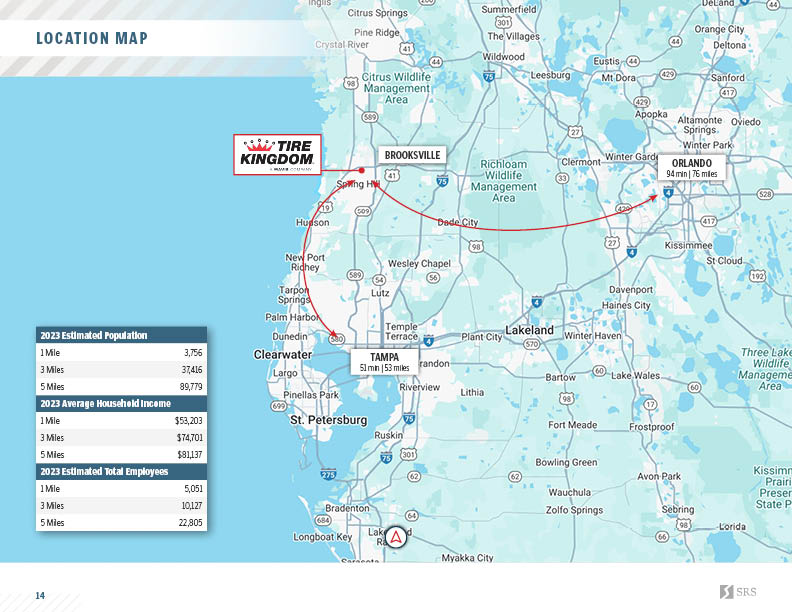Image resolution: width=792 pixels, height=612 pixels.
Task: Click the Fort Meade map label
Action: pyautogui.click(x=572, y=425)
